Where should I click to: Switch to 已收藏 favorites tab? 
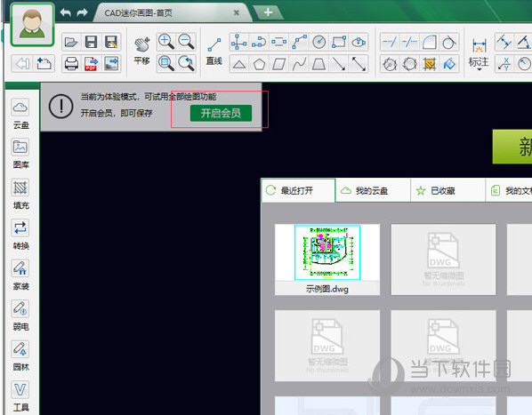[x=447, y=191]
